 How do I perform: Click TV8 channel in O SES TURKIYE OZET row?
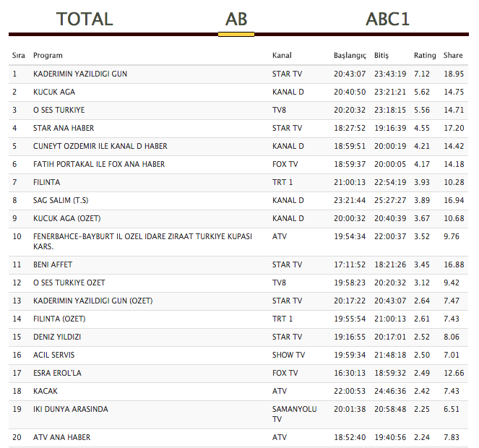click(279, 283)
